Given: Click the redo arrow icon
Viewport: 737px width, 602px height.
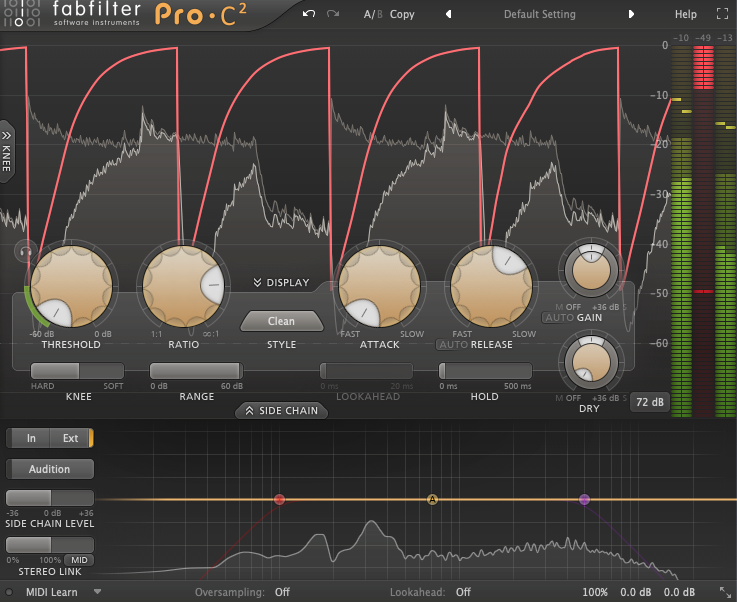Looking at the screenshot, I should click(x=333, y=14).
